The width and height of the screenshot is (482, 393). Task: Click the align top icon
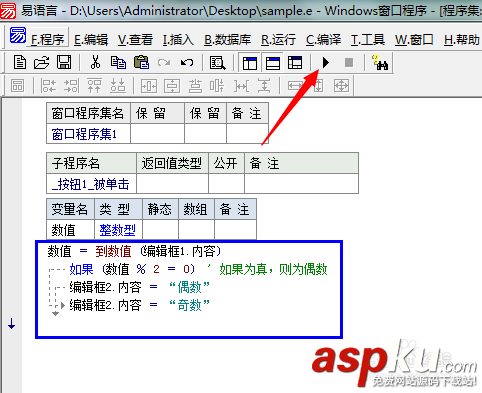click(94, 86)
